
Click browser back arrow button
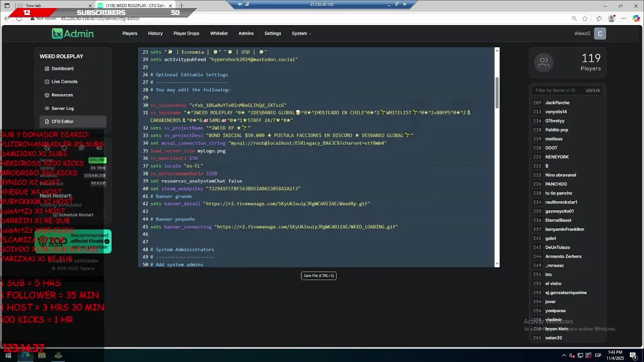(7, 19)
